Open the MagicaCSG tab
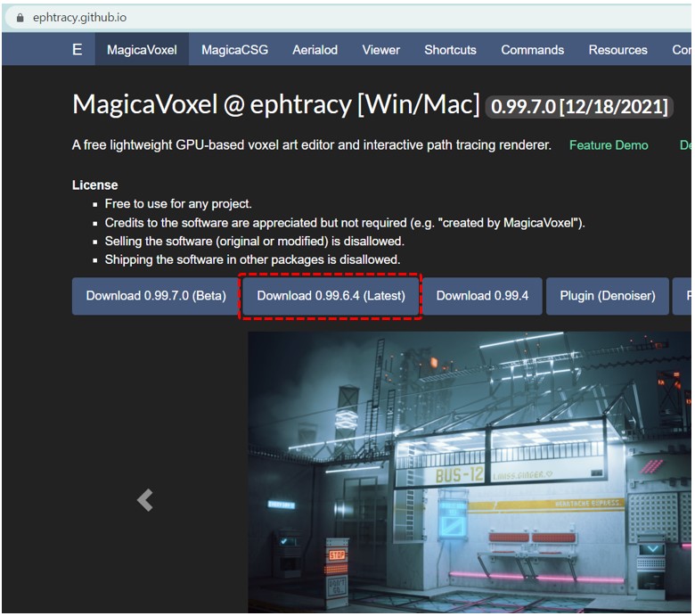Screen dimensions: 695x616 234,50
